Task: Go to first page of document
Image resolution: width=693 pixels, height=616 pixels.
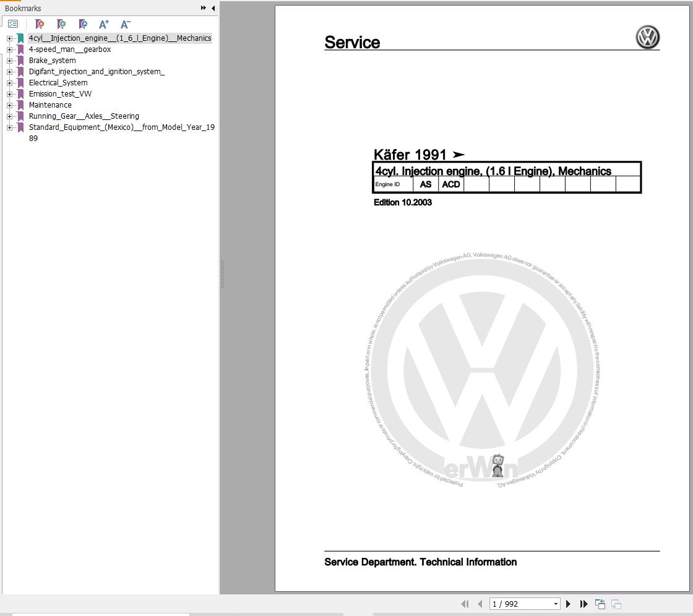Action: click(465, 604)
